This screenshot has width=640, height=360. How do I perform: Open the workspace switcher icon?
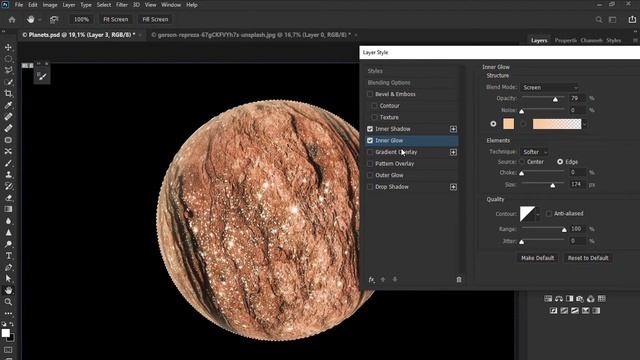(613, 20)
